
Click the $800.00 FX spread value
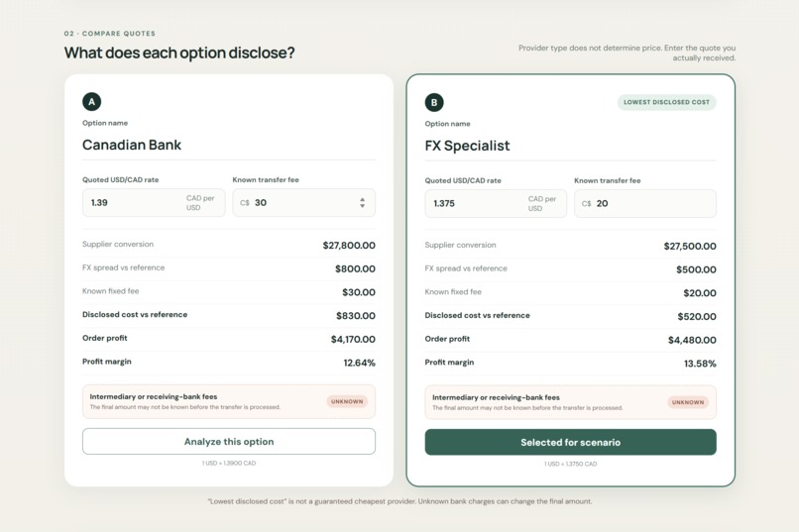tap(355, 268)
